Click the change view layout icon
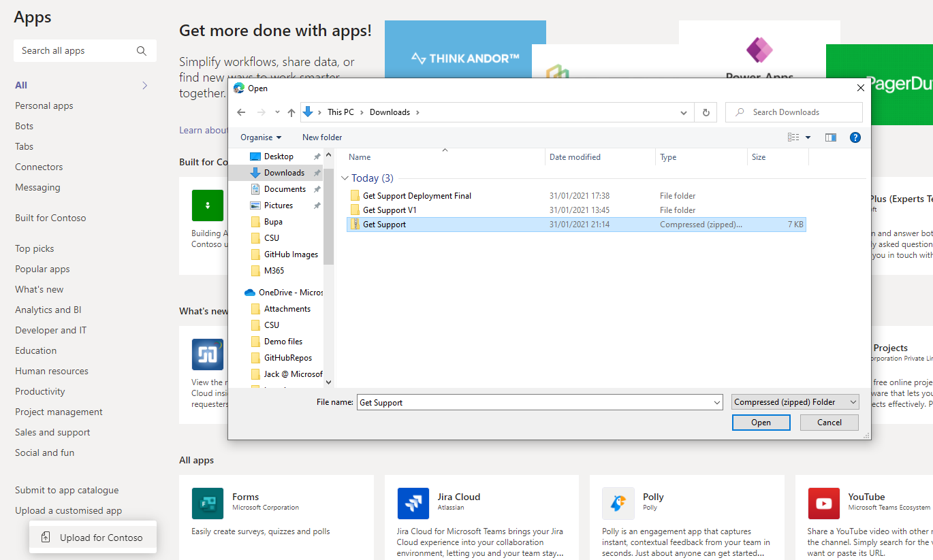The image size is (933, 560). click(x=793, y=137)
